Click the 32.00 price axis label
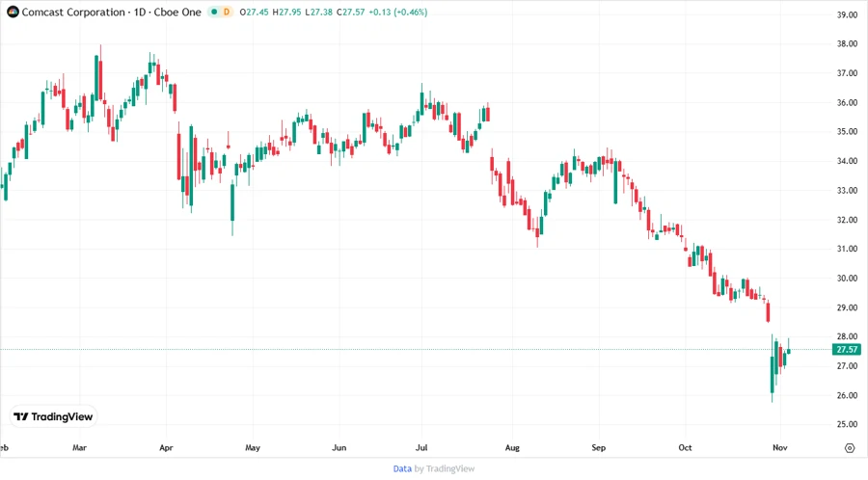The width and height of the screenshot is (868, 480). pos(847,220)
